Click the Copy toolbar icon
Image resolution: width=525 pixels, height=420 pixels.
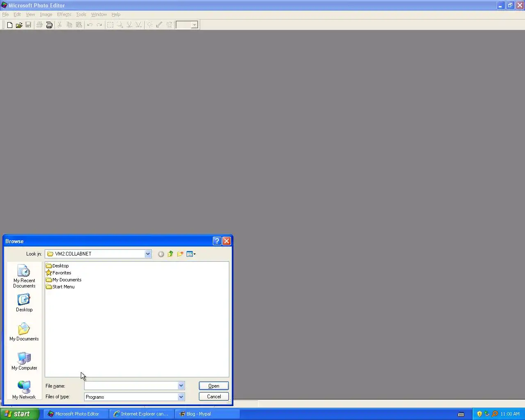coord(69,25)
